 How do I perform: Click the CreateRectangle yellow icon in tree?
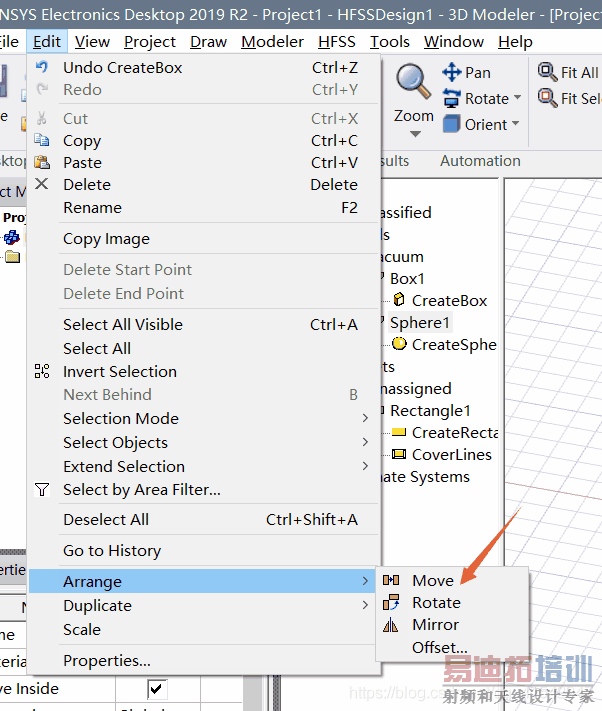tap(399, 432)
